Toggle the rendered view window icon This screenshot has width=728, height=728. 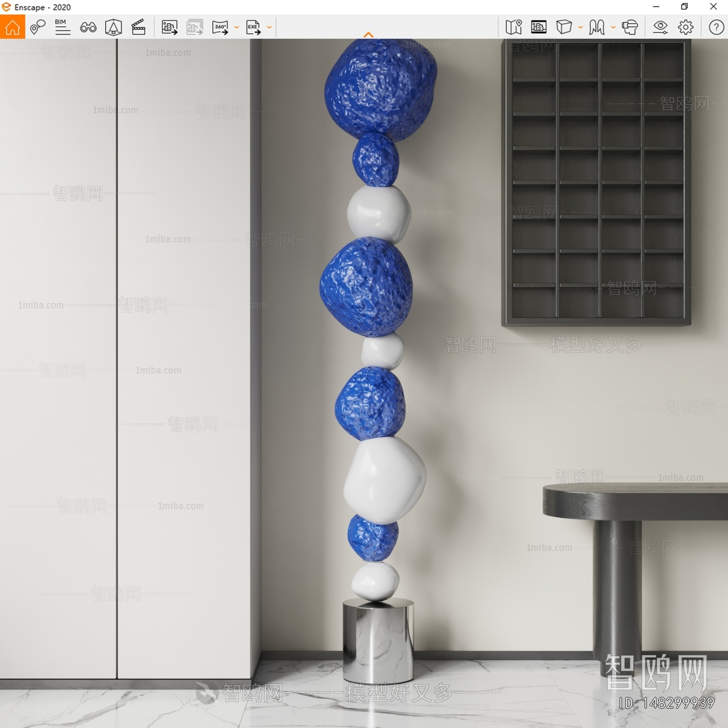(x=539, y=27)
